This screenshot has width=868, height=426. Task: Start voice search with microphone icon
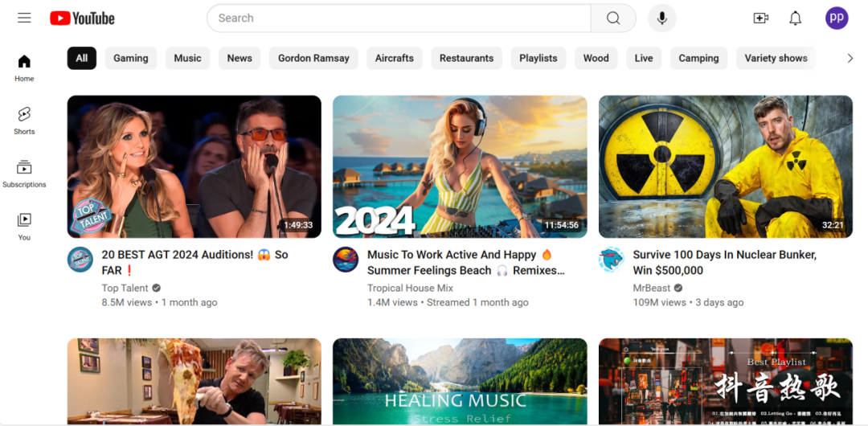[661, 18]
